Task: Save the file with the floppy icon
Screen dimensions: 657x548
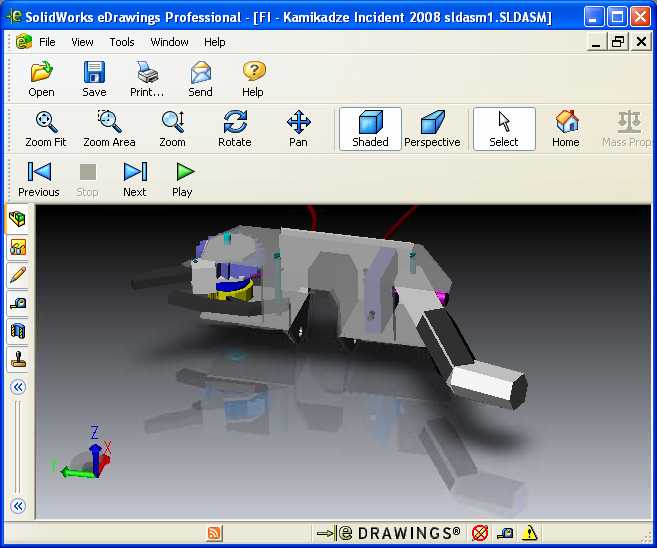Action: pos(94,79)
